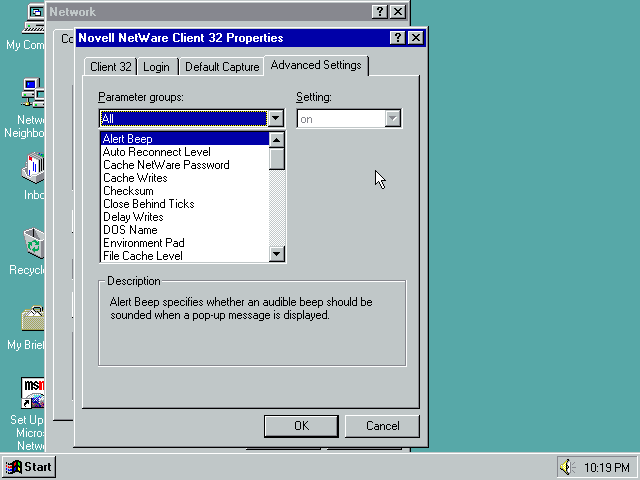The image size is (640, 480).
Task: Select the Inbox desktop icon
Action: (33, 167)
